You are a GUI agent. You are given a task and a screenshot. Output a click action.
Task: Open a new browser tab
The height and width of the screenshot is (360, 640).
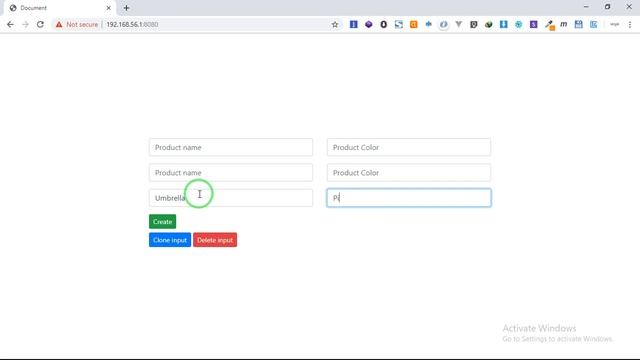(x=127, y=8)
